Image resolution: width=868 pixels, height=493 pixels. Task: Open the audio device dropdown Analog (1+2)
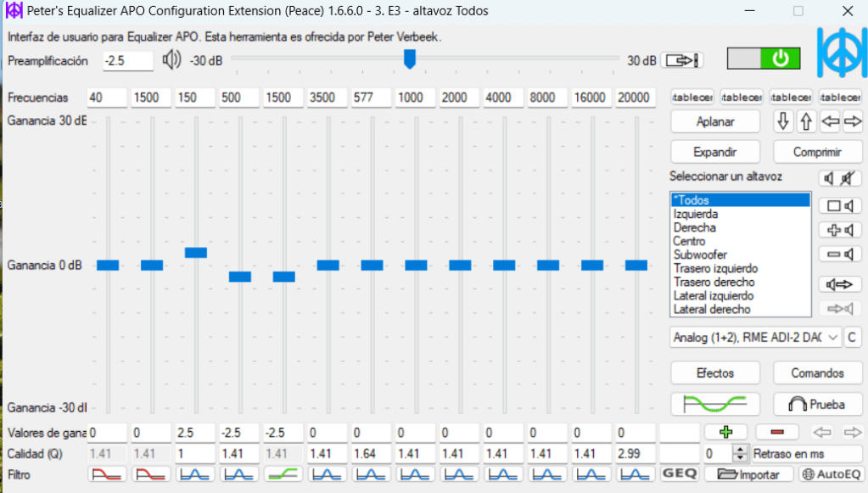(x=755, y=338)
